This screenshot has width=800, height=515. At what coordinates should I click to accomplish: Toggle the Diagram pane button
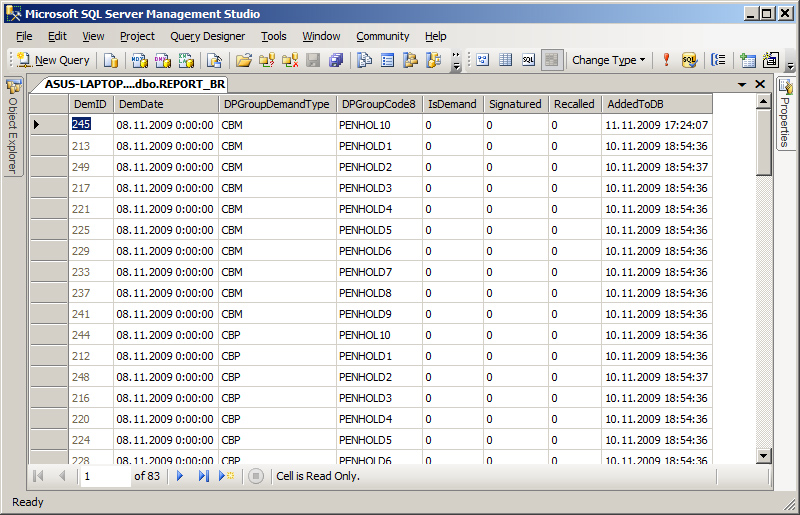click(x=482, y=60)
